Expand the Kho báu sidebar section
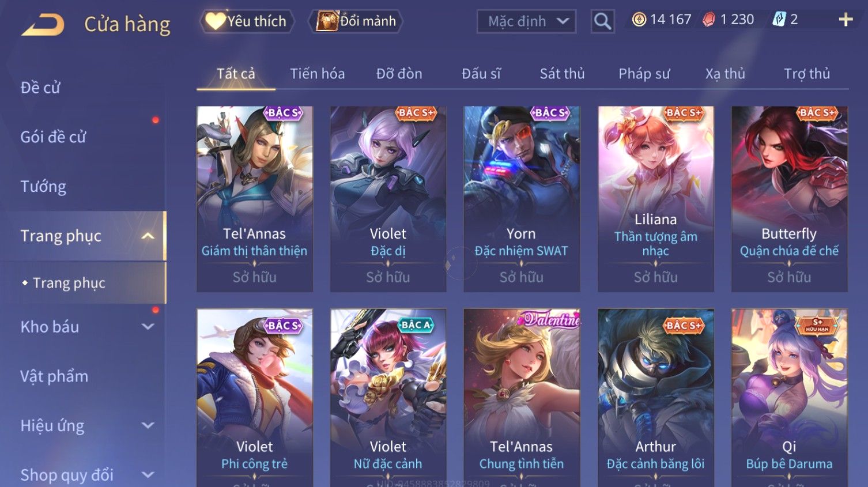The image size is (868, 487). coord(148,327)
